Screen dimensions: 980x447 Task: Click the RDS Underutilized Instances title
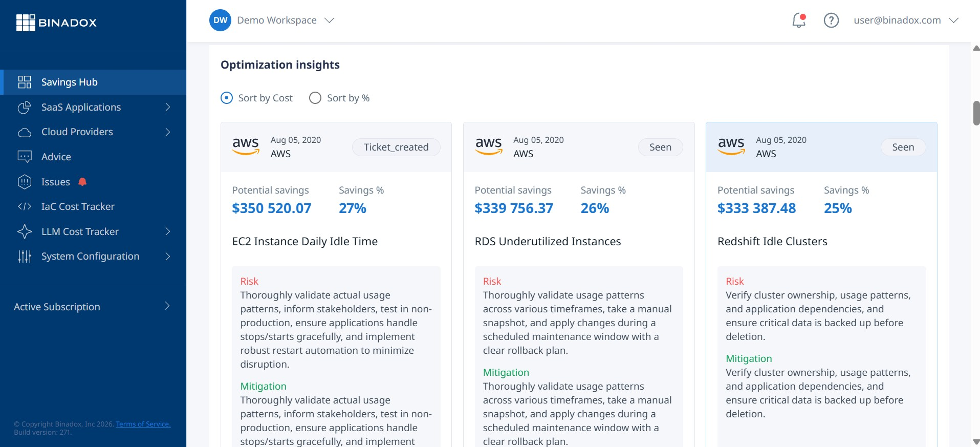548,241
